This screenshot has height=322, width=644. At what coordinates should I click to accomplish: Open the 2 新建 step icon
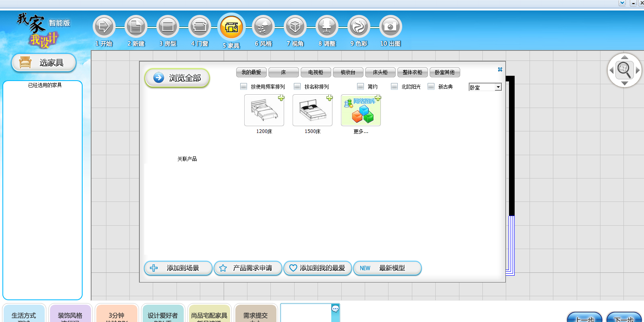tap(136, 27)
